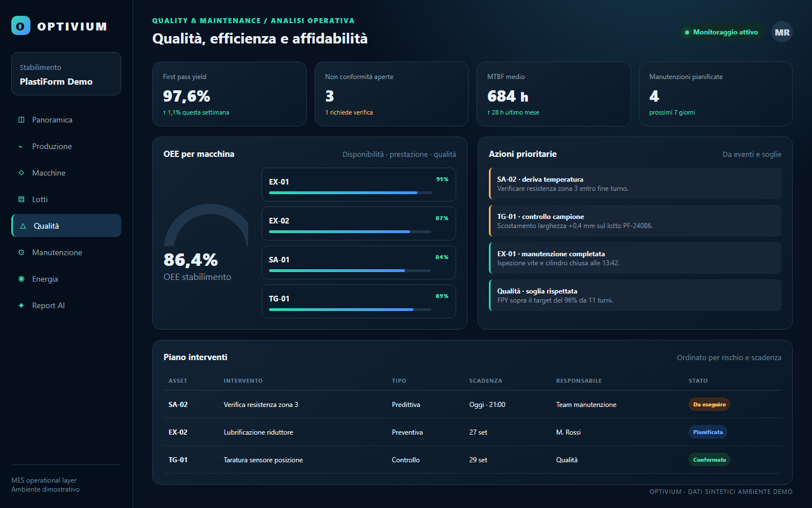This screenshot has height=508, width=812.
Task: Click the Pianificata status badge
Action: (x=708, y=432)
